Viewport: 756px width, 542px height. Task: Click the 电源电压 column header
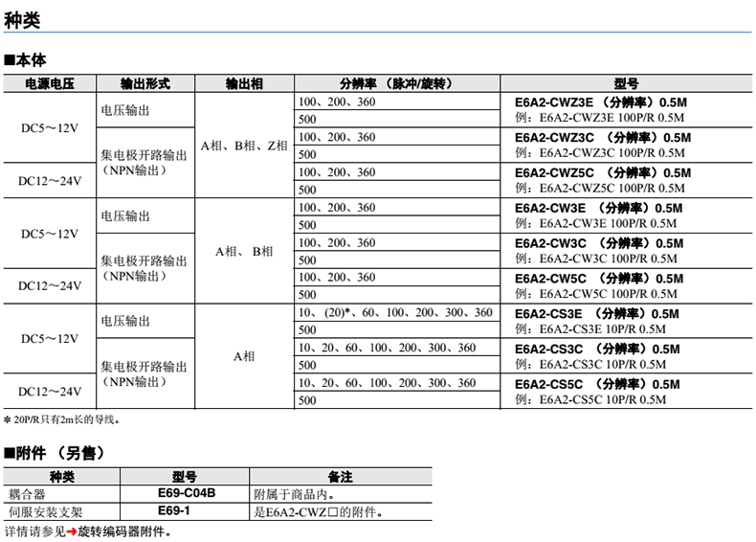(x=48, y=84)
